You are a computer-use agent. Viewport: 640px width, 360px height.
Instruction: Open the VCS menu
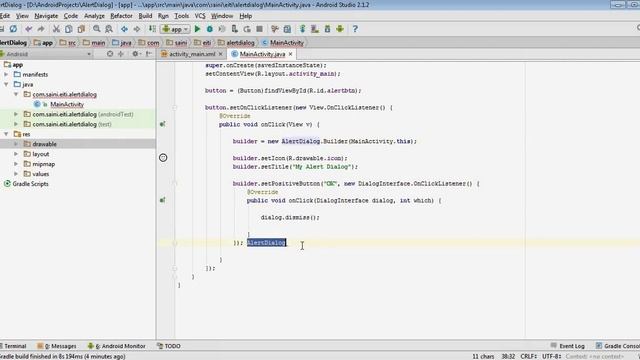200,16
